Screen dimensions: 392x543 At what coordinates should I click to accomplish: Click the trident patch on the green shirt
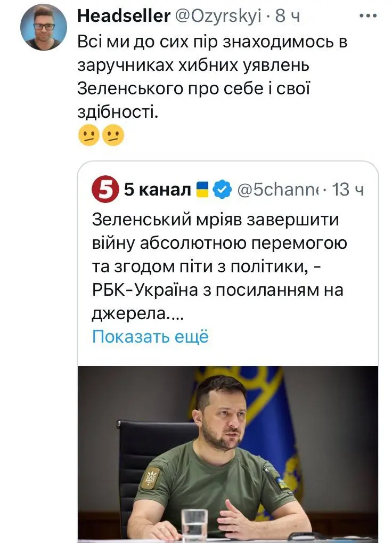point(150,477)
